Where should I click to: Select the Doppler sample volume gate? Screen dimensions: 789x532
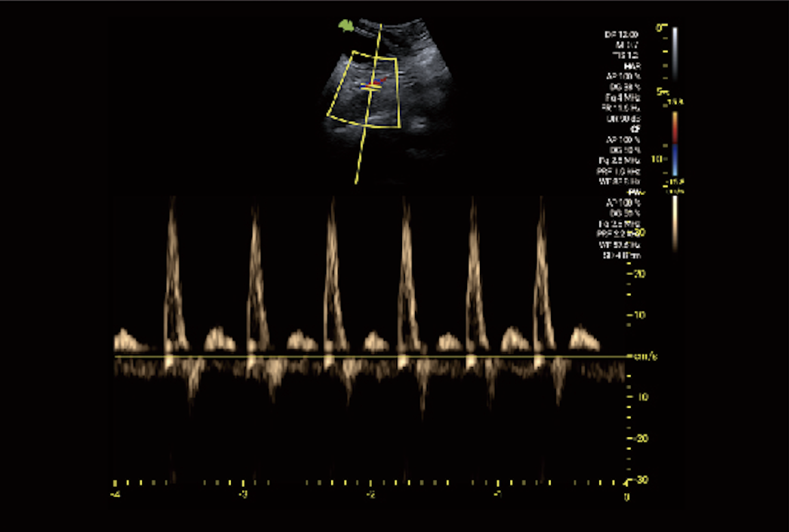click(371, 86)
